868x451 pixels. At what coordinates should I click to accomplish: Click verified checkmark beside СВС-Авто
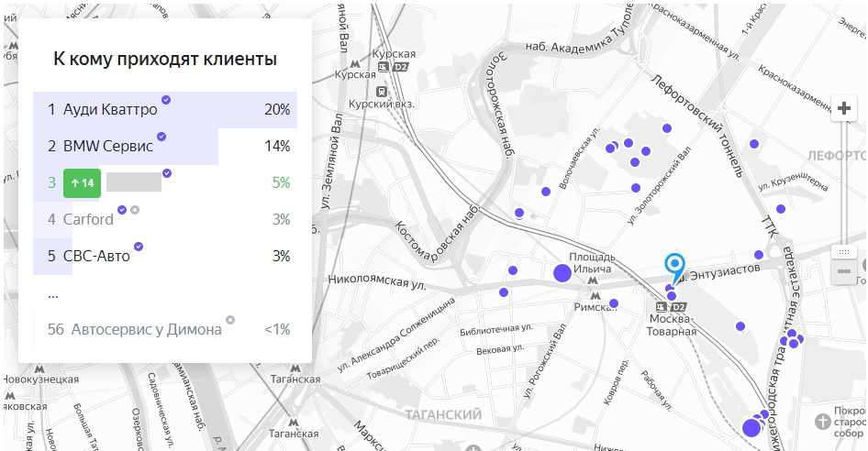[139, 247]
